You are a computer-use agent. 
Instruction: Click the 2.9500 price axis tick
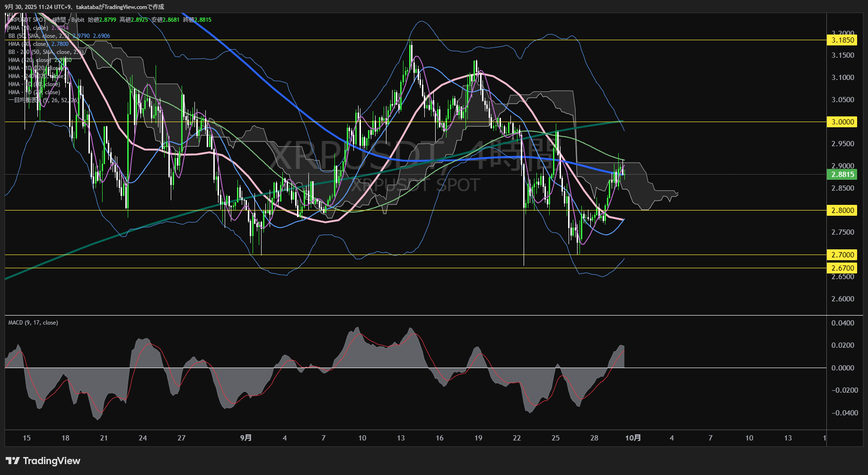[x=843, y=144]
